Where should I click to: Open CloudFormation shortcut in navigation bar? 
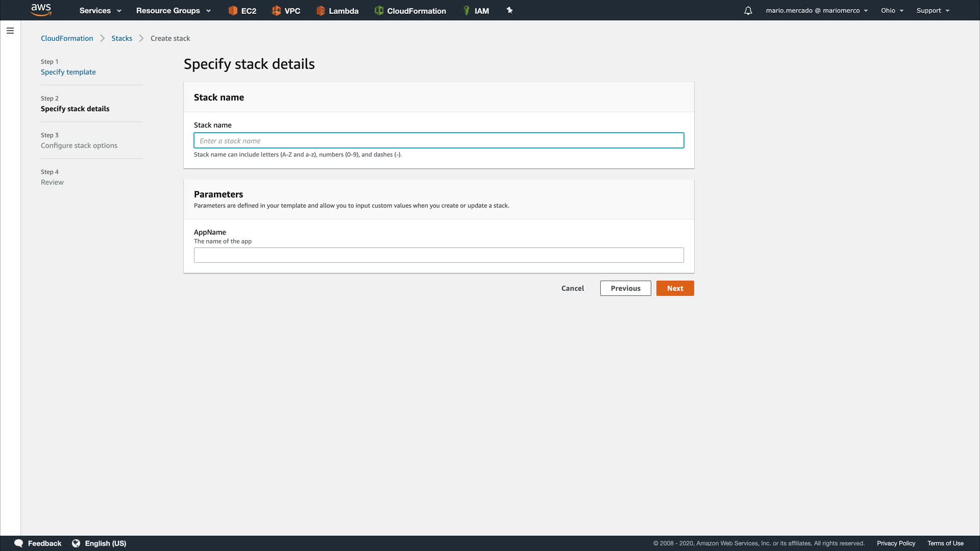[410, 11]
